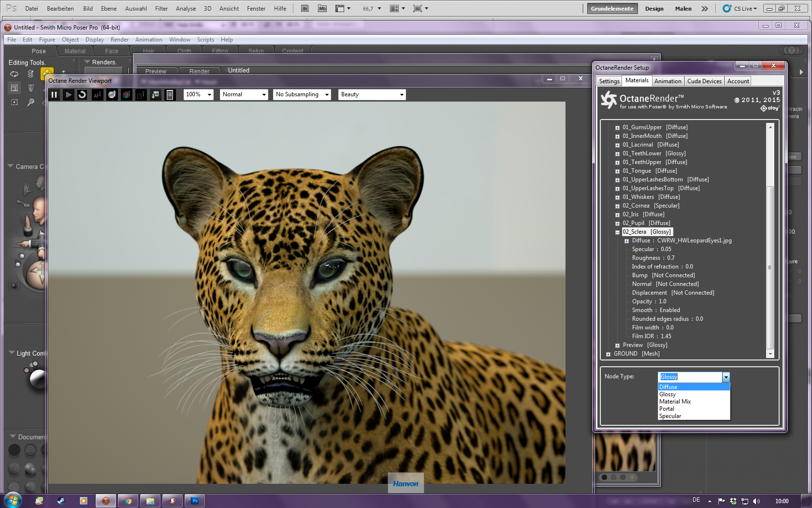Choose Specular from Node Type list
Image resolution: width=812 pixels, height=508 pixels.
coord(670,416)
